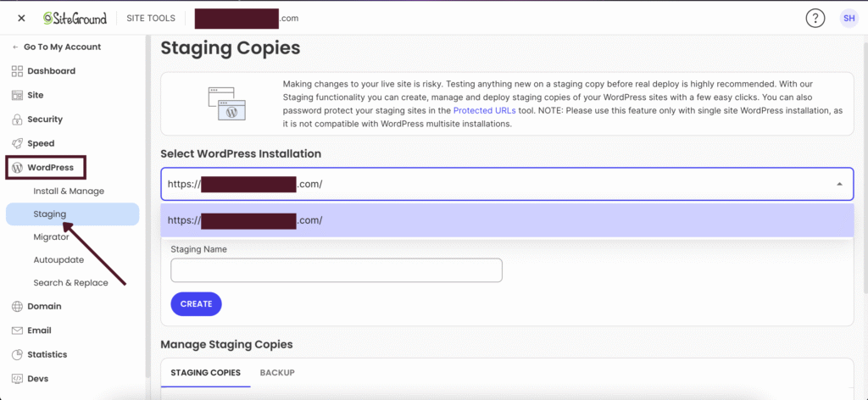Image resolution: width=868 pixels, height=400 pixels.
Task: Click the Devs code icon
Action: 18,379
